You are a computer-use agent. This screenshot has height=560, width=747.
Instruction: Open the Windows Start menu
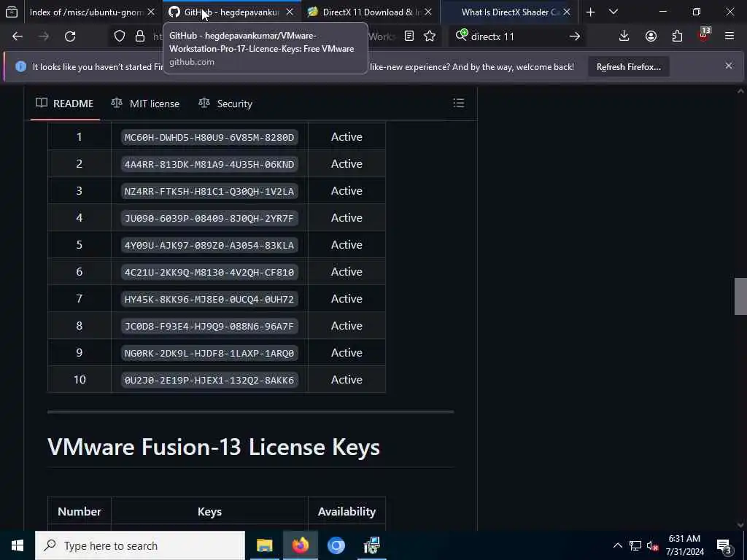pos(18,545)
